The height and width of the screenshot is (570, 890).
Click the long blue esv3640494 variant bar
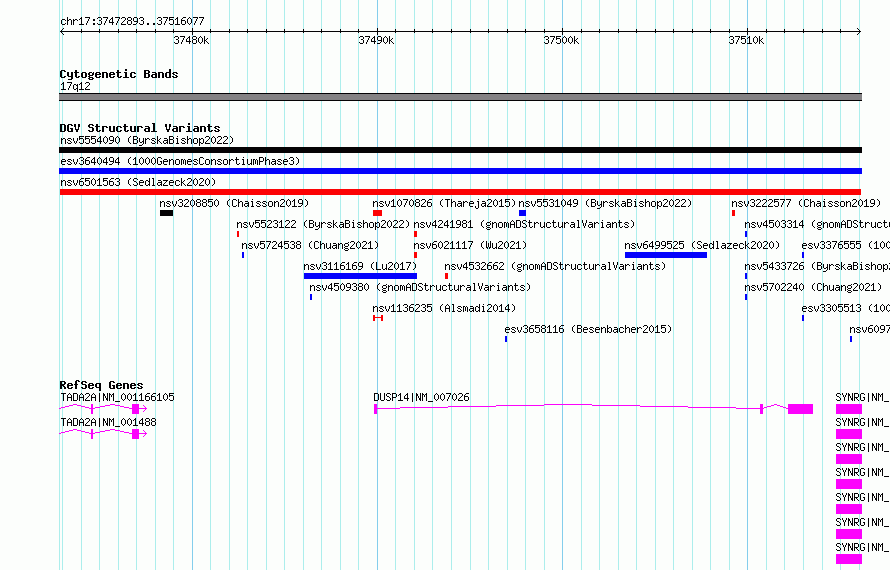[460, 171]
